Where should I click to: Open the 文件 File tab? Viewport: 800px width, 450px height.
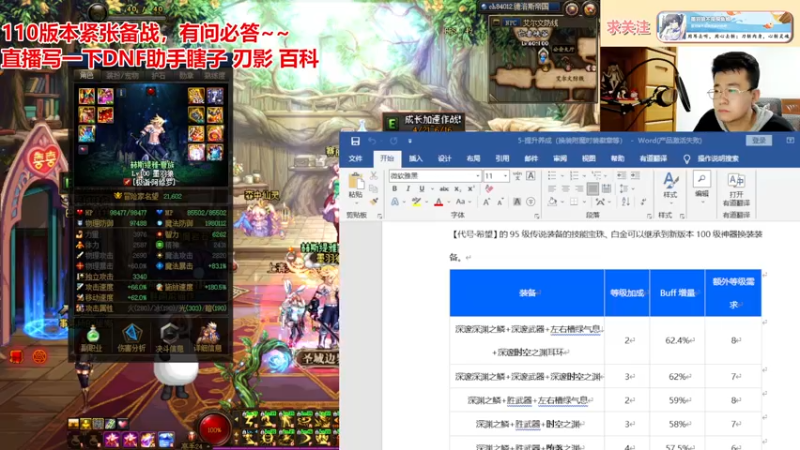[356, 159]
